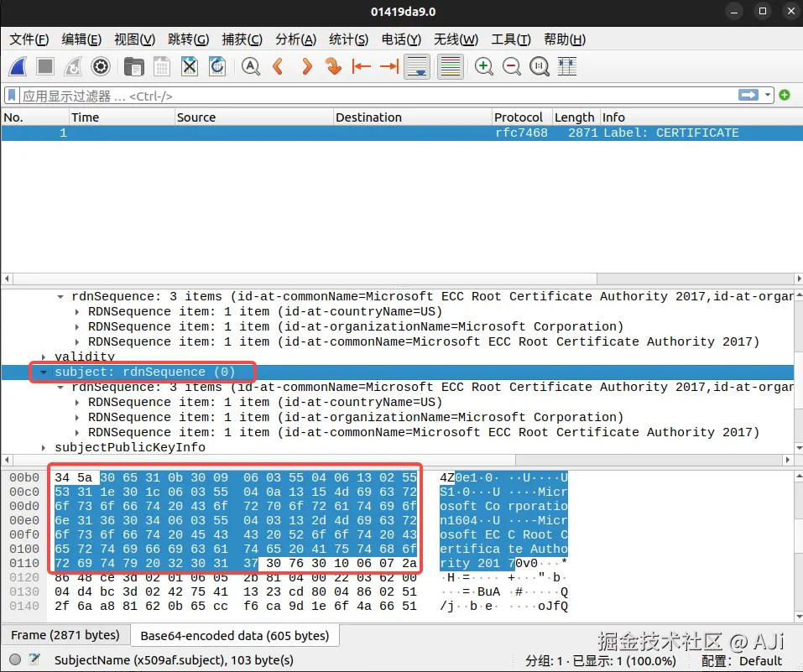Click the display filter bookmark icon
The height and width of the screenshot is (672, 803).
[12, 96]
